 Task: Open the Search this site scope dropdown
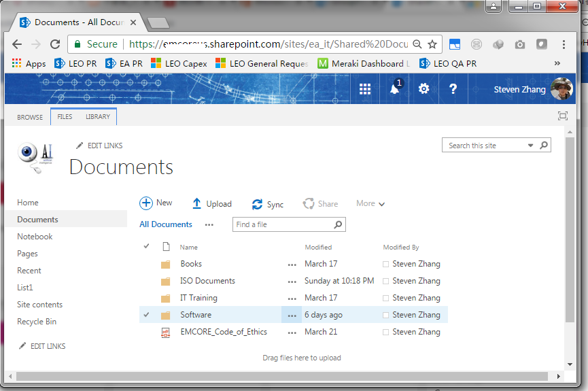pyautogui.click(x=530, y=146)
